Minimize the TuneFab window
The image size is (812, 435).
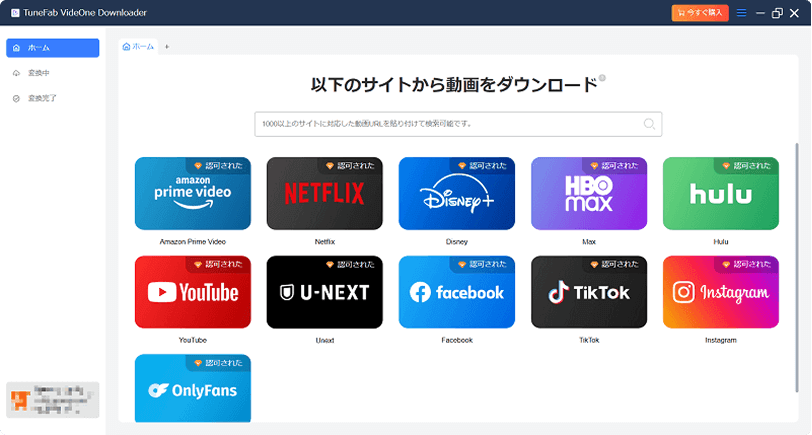(x=760, y=13)
